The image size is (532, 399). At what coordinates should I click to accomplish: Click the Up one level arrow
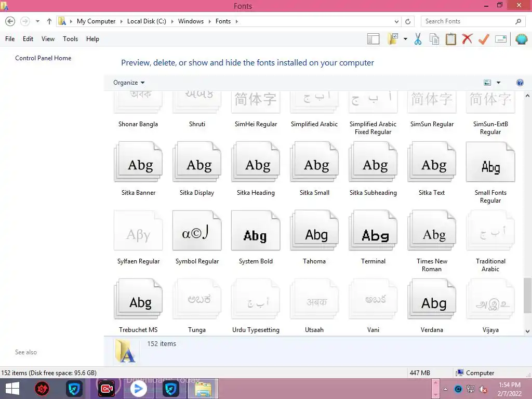pyautogui.click(x=49, y=21)
